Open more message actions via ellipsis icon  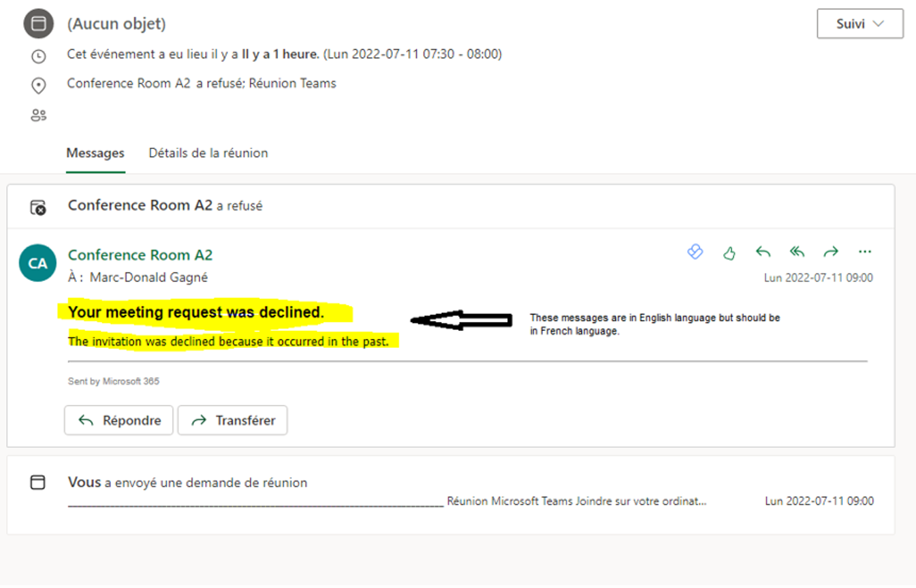click(865, 252)
